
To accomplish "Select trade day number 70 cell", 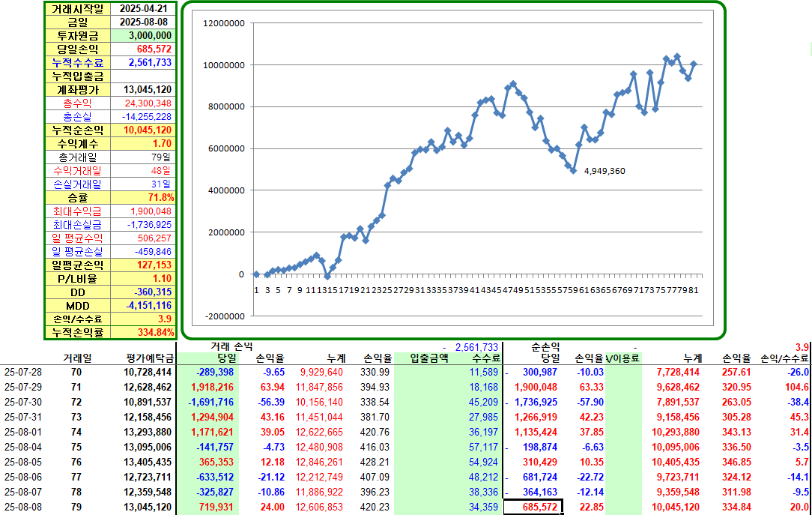I will click(x=76, y=372).
